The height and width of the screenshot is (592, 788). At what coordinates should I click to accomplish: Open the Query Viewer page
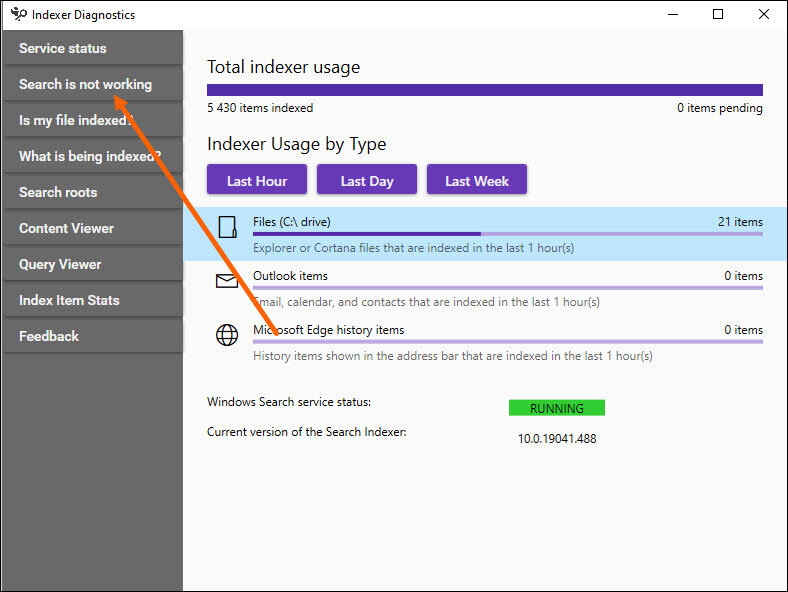pyautogui.click(x=93, y=264)
